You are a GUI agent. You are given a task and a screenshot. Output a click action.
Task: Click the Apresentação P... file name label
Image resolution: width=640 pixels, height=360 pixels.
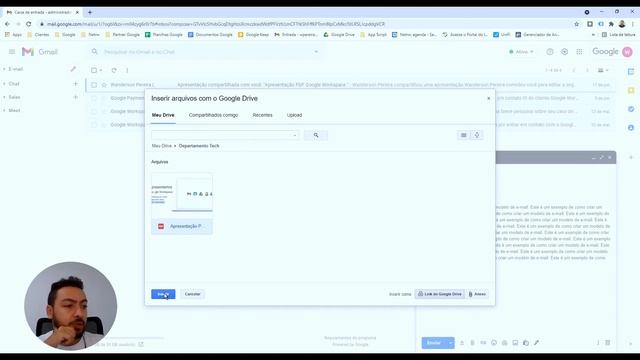point(186,226)
